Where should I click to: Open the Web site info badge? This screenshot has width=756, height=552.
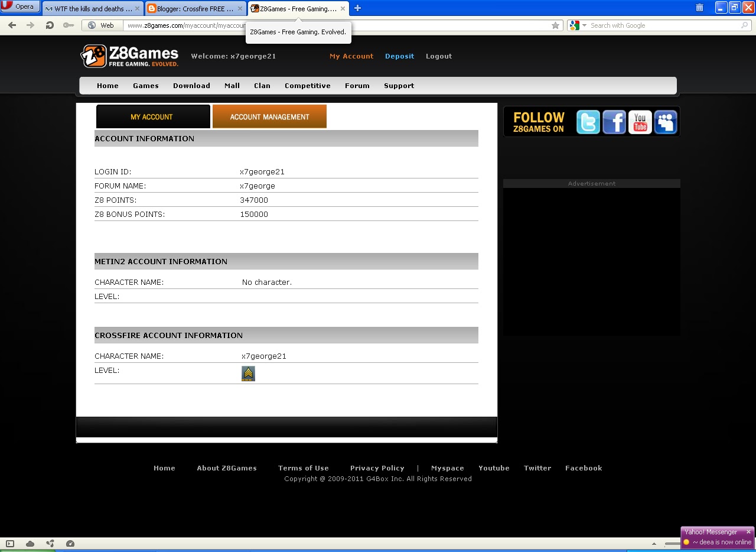click(102, 25)
